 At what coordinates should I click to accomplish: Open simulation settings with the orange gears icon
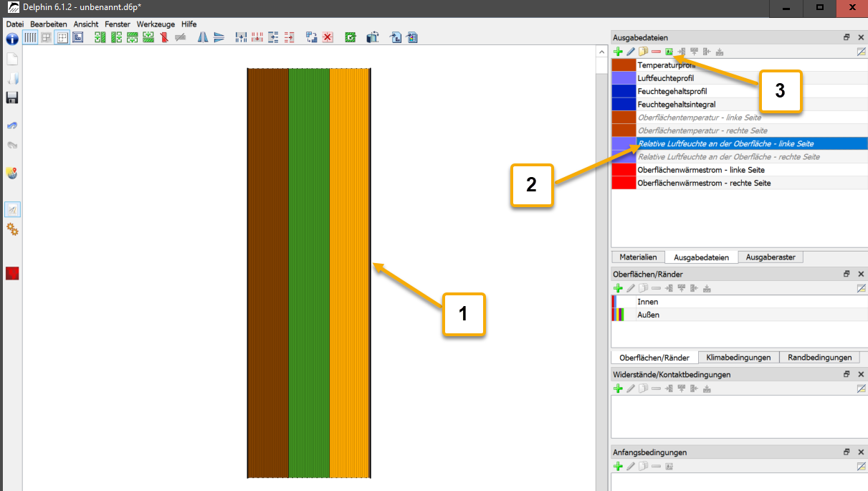click(x=11, y=229)
